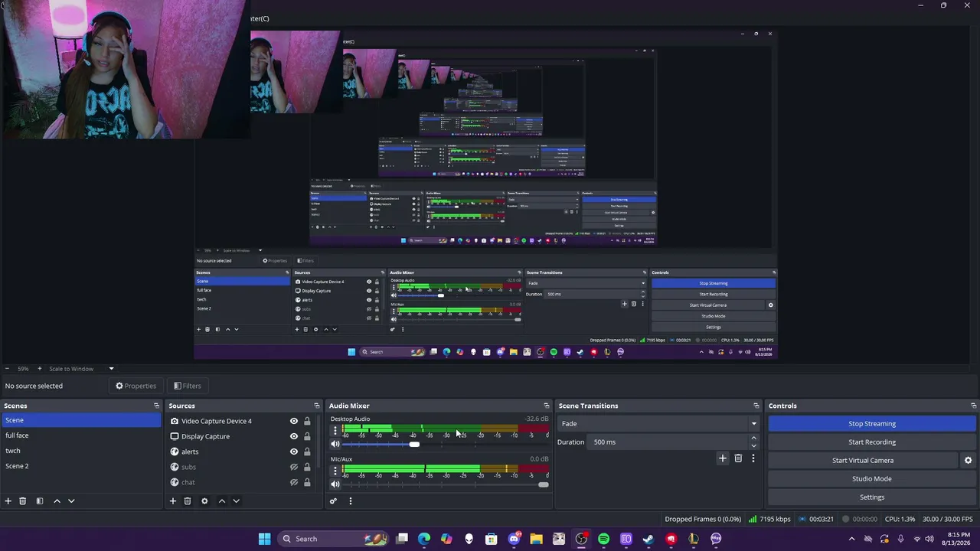
Task: Show the subs source
Action: coord(293,467)
